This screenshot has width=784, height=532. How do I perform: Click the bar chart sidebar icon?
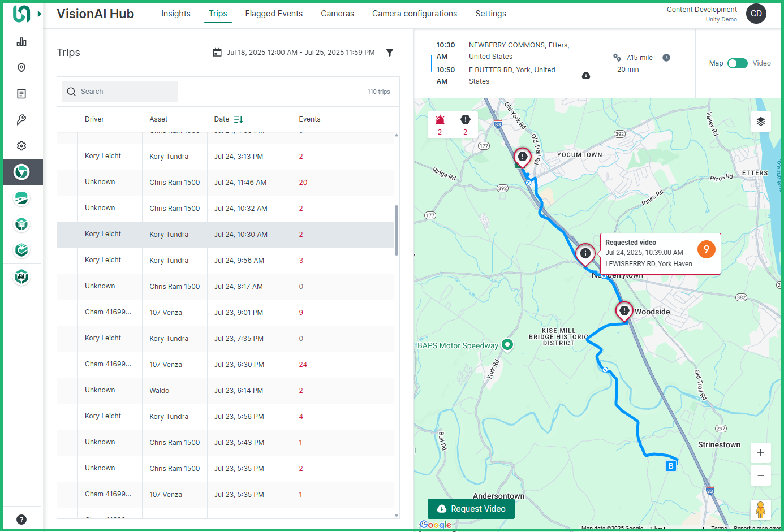point(21,42)
